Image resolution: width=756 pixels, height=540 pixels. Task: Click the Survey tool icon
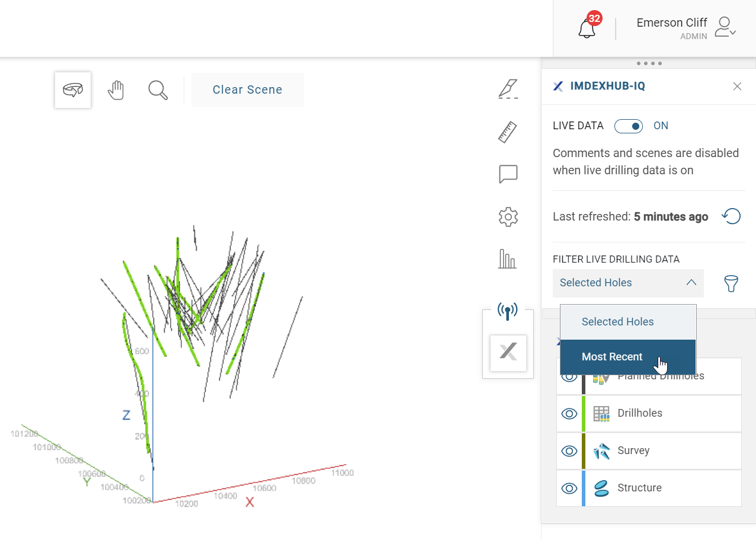click(601, 451)
